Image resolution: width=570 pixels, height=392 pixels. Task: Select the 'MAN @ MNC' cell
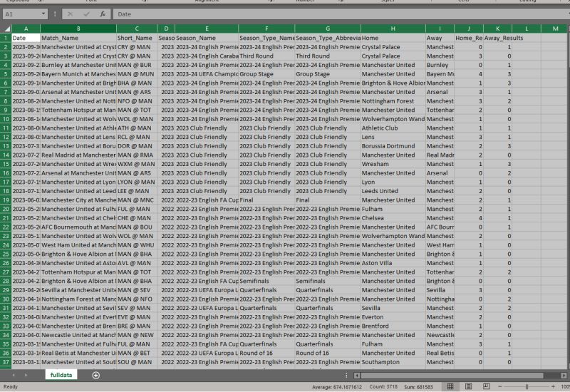(137, 200)
